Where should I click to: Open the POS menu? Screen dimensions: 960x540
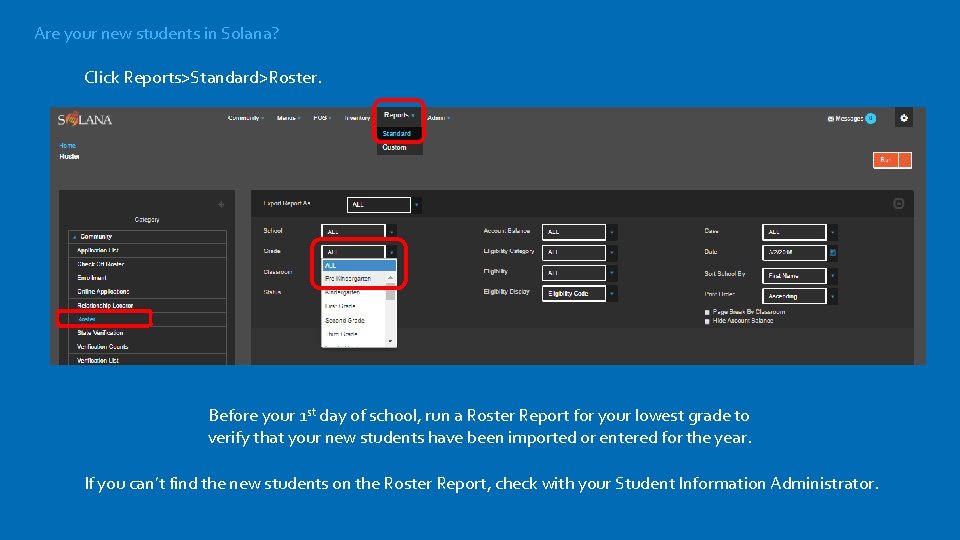321,118
